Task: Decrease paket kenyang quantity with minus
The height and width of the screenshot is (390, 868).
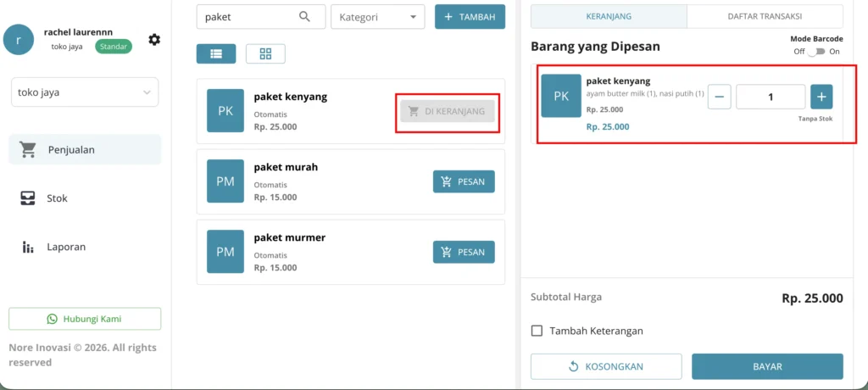Action: [719, 97]
